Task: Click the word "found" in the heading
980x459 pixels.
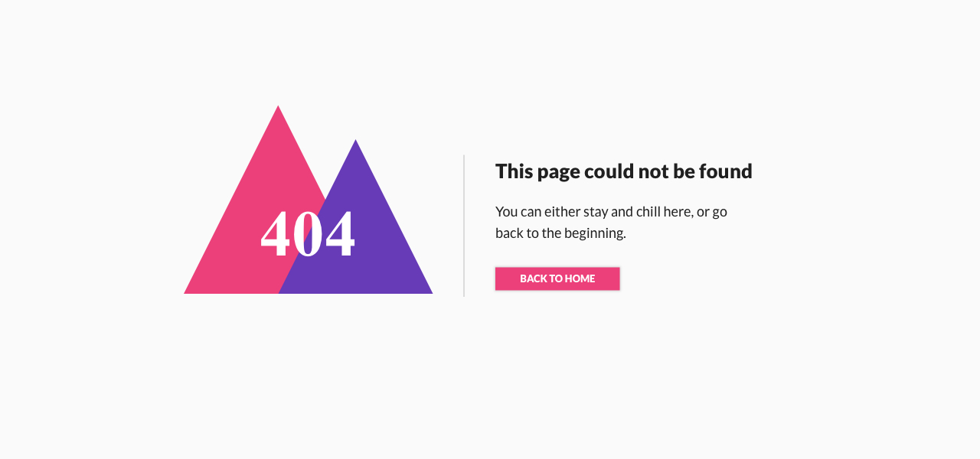Action: point(726,171)
